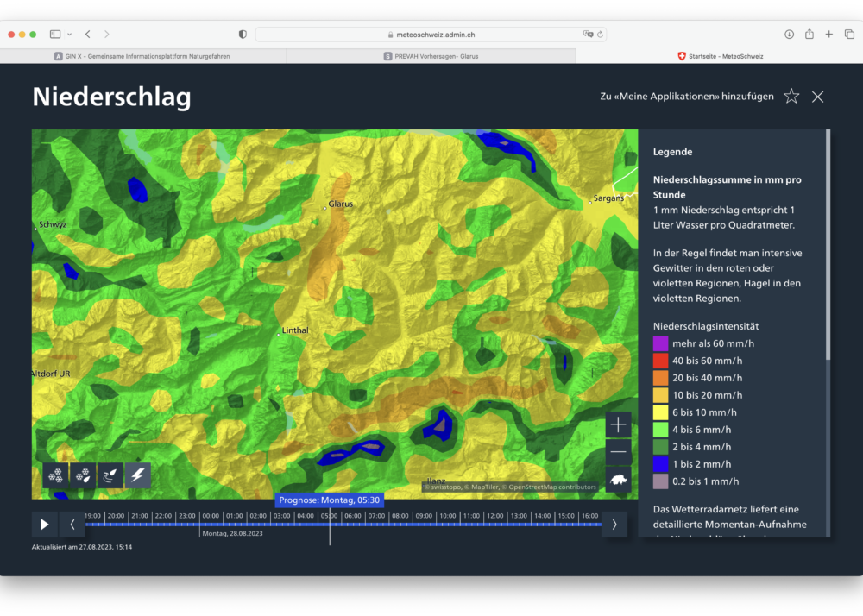Switch to PREVAH Vorhersagen Glarus tab
This screenshot has height=616, width=863.
click(431, 56)
